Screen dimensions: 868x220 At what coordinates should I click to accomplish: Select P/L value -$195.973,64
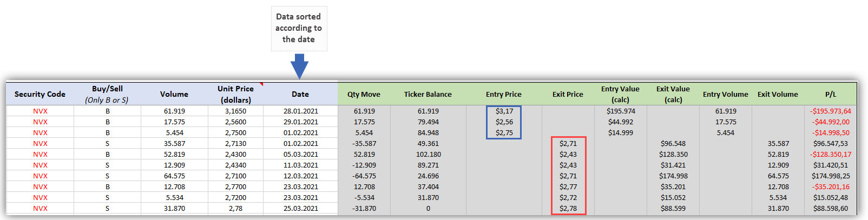point(831,111)
